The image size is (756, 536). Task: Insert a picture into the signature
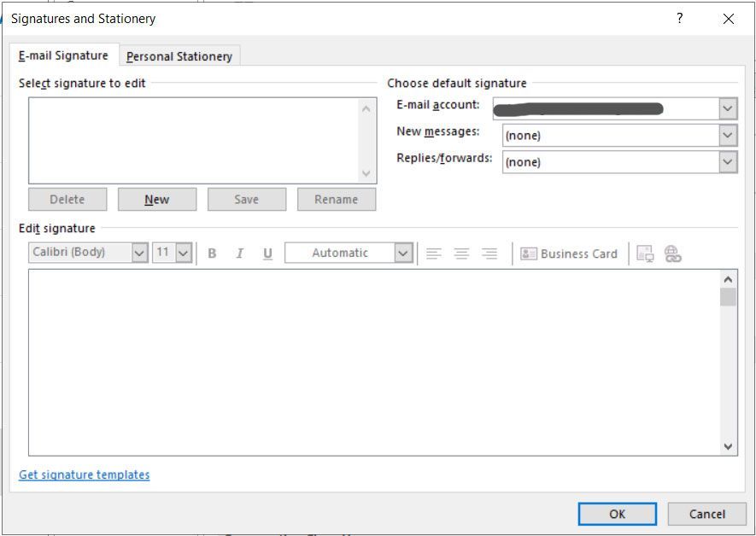[x=645, y=253]
